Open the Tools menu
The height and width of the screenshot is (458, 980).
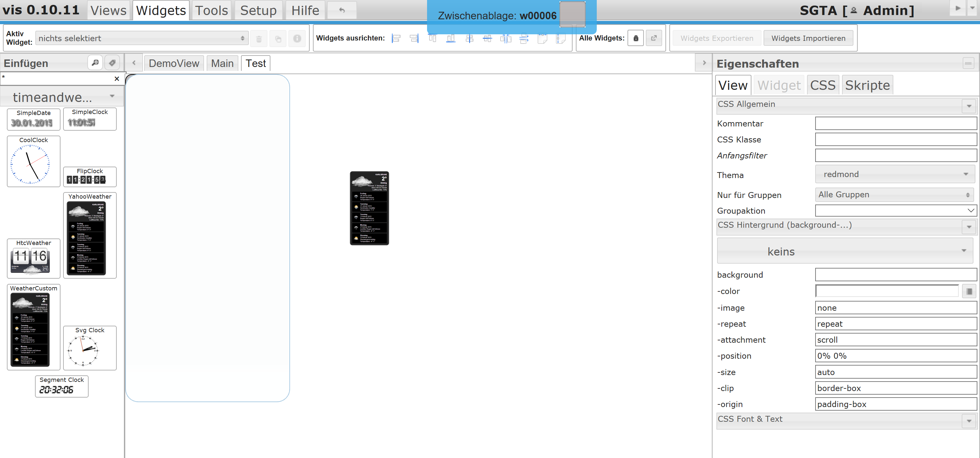pyautogui.click(x=211, y=10)
